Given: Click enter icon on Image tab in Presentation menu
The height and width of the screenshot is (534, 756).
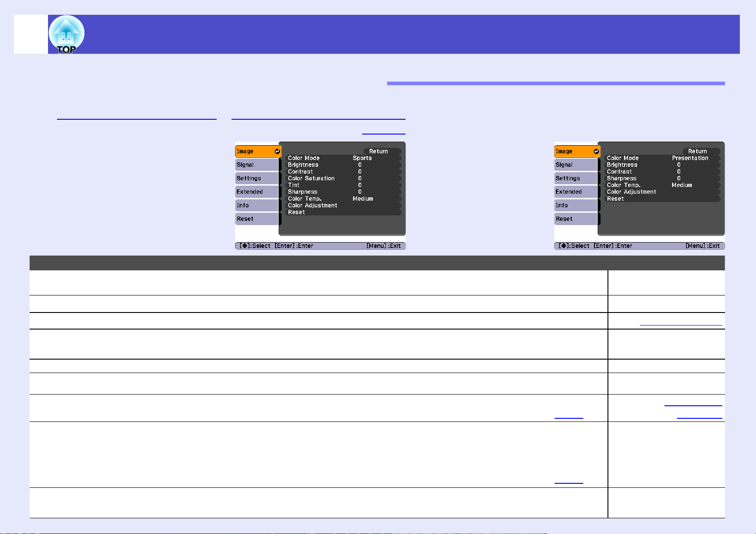Looking at the screenshot, I should [x=596, y=152].
